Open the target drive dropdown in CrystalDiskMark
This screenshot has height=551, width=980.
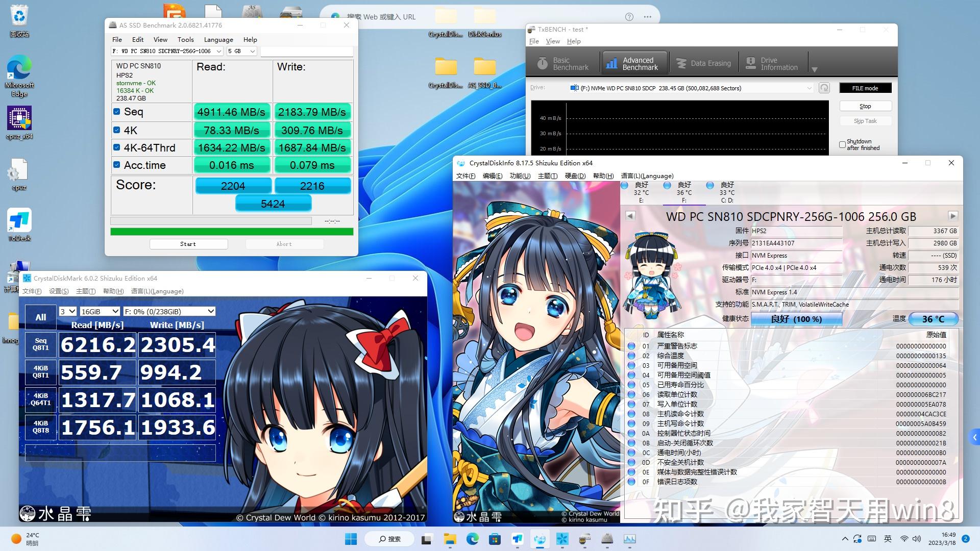[x=168, y=311]
